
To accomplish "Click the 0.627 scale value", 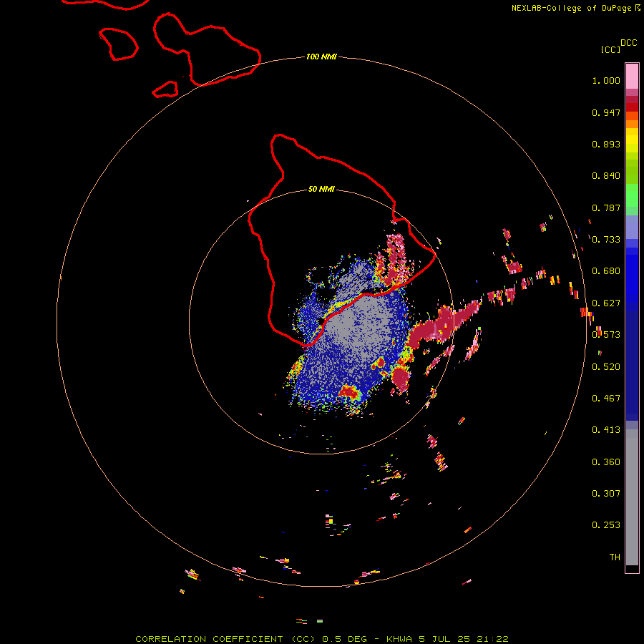I will [606, 303].
